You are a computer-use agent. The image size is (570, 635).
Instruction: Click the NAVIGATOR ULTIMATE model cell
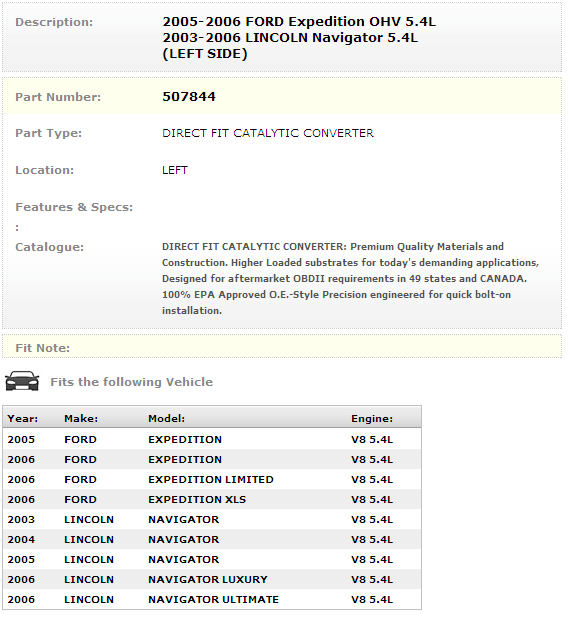pyautogui.click(x=213, y=599)
